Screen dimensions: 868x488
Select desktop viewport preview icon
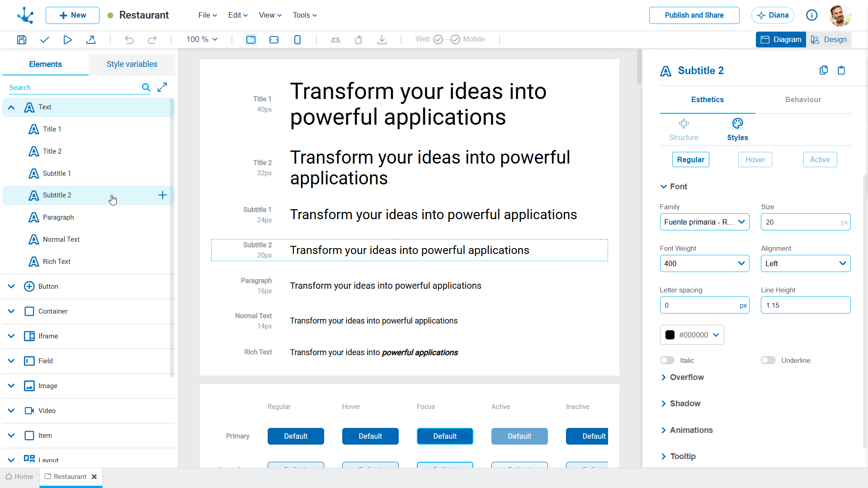pos(251,40)
